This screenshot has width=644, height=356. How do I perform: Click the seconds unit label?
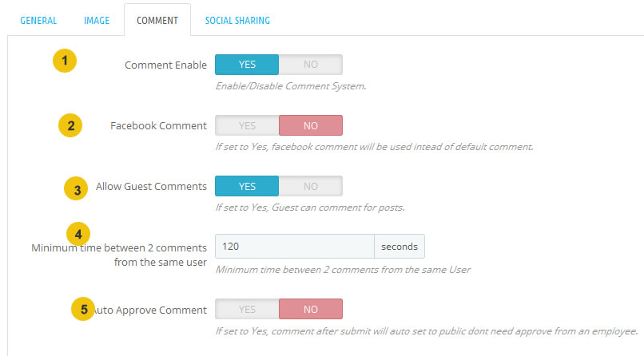click(400, 247)
